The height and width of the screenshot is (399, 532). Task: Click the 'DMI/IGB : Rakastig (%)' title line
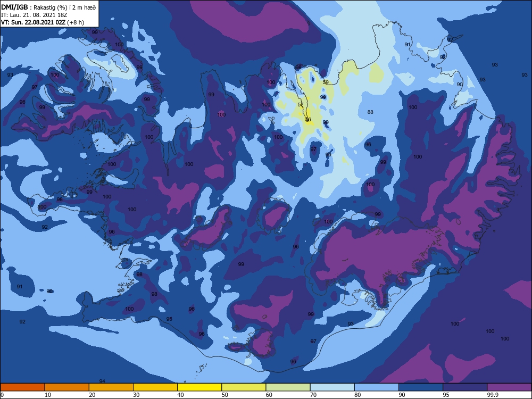click(48, 7)
